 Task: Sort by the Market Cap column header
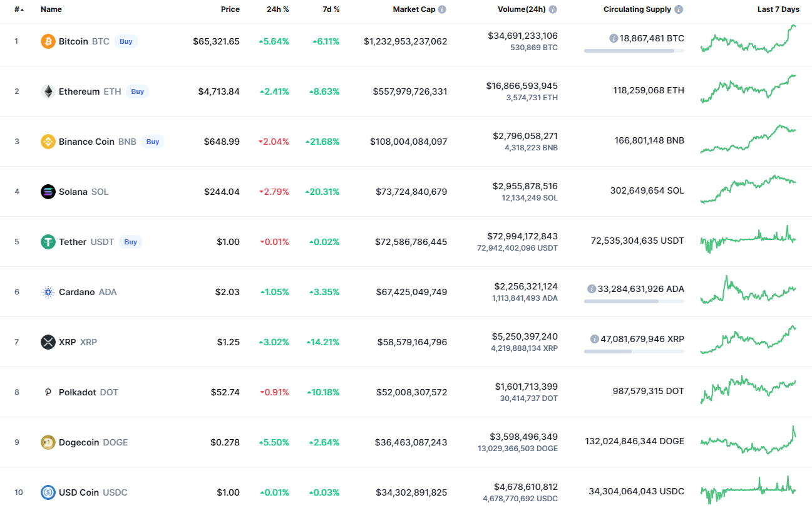(x=414, y=9)
